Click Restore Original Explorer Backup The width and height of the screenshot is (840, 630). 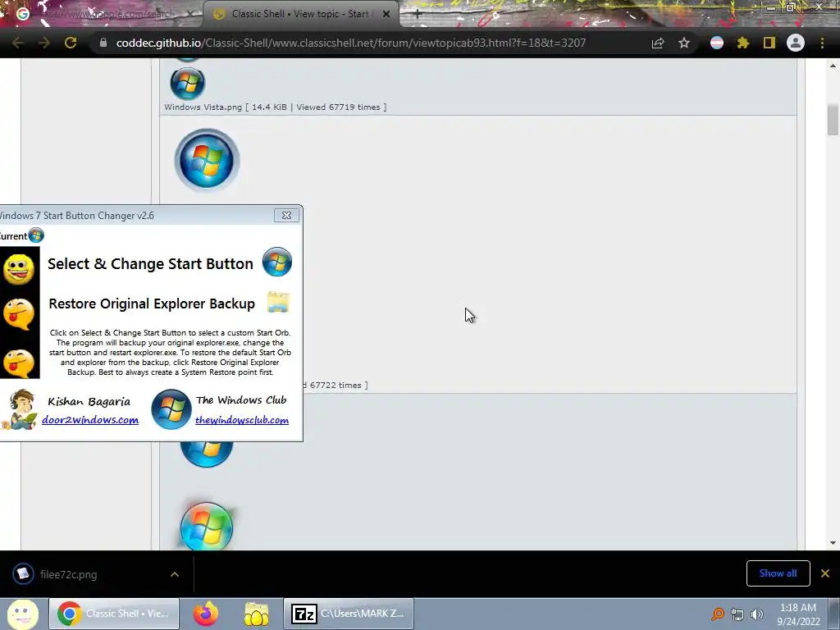[152, 304]
